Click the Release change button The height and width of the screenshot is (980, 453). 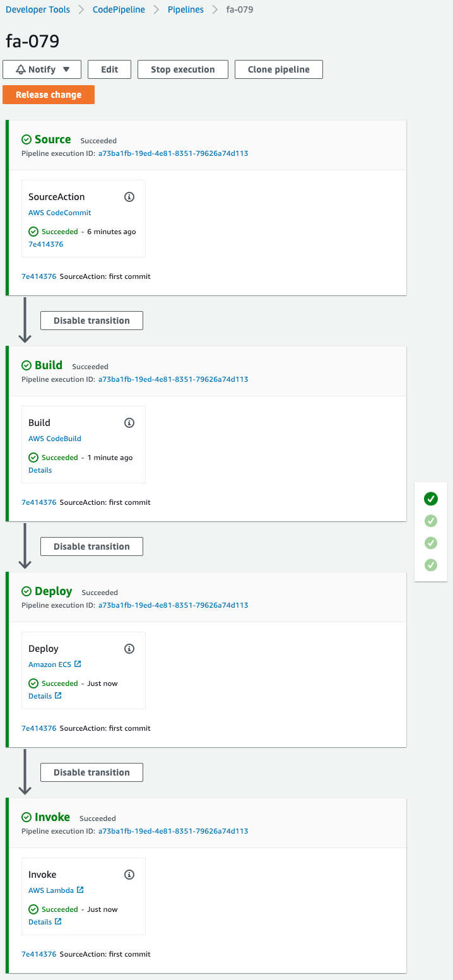tap(49, 95)
